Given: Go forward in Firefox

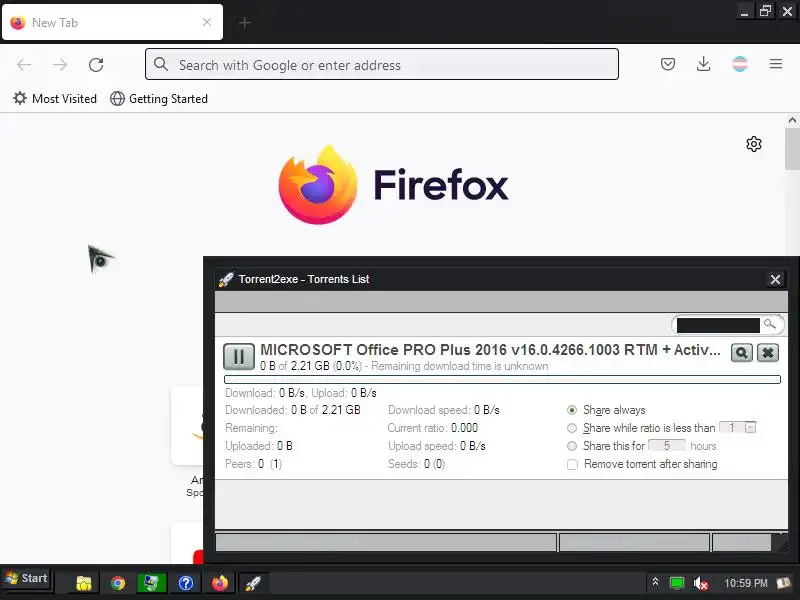Looking at the screenshot, I should coord(60,64).
